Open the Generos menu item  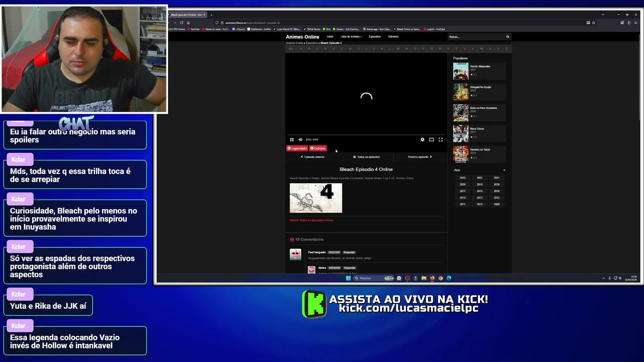click(x=393, y=37)
